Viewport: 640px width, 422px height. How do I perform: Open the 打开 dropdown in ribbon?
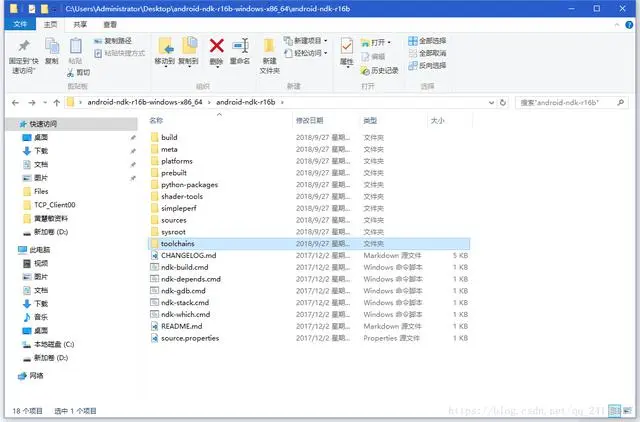pos(376,42)
